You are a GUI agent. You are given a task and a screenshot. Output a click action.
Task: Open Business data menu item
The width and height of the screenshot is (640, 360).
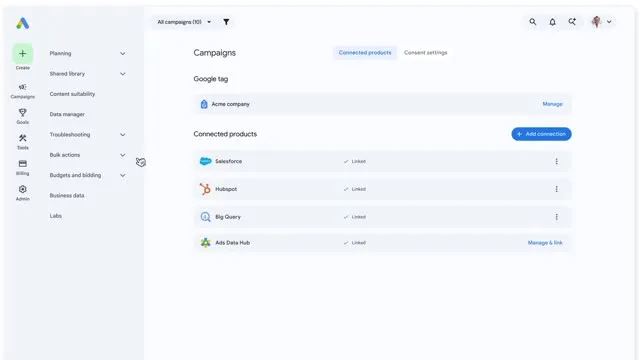(67, 196)
